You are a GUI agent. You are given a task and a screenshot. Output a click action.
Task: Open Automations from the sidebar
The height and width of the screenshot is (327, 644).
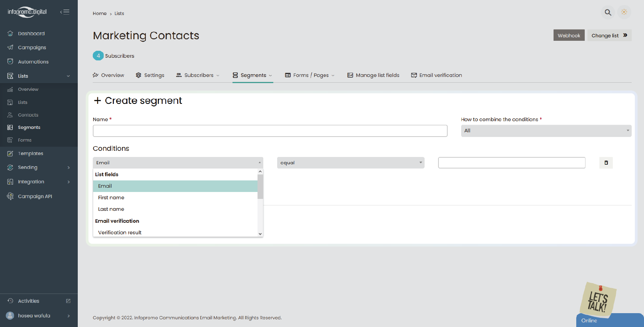click(33, 62)
